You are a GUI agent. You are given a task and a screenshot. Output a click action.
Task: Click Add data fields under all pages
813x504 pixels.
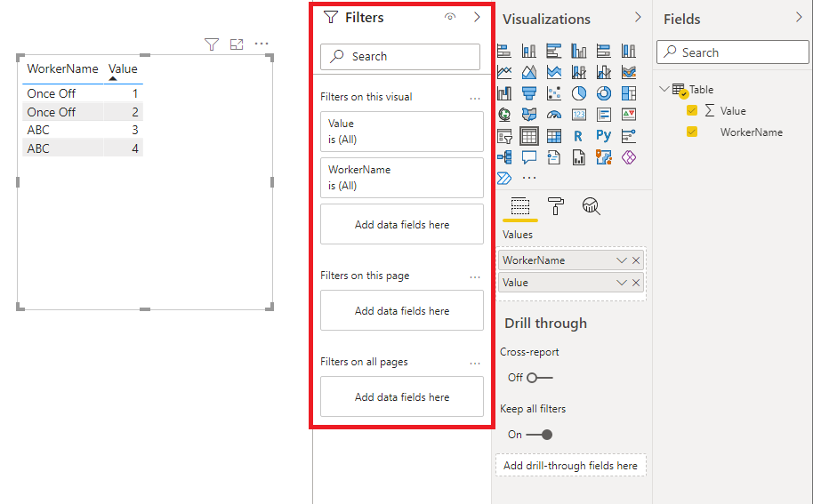pos(402,396)
